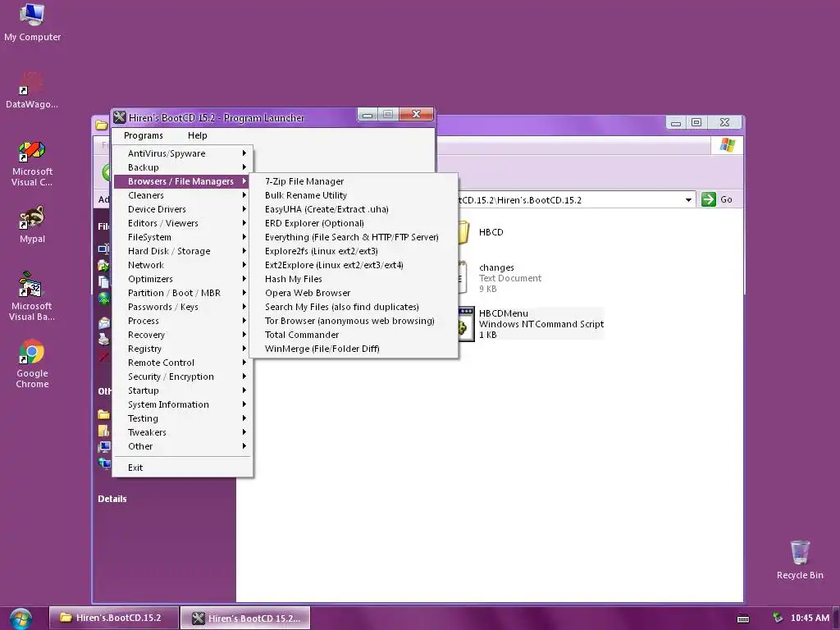This screenshot has width=840, height=630.
Task: Launch Google Chrome from the desktop
Action: (32, 363)
